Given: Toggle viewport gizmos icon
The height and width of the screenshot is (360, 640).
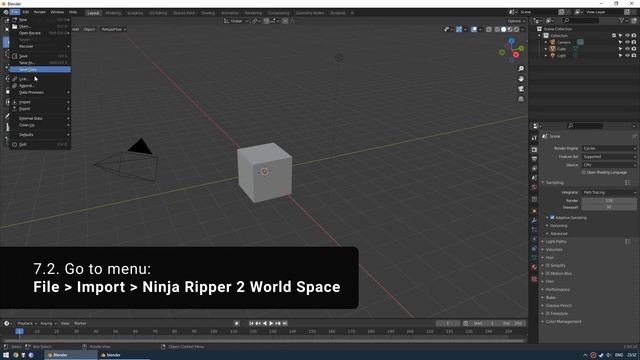Looking at the screenshot, I should click(459, 29).
